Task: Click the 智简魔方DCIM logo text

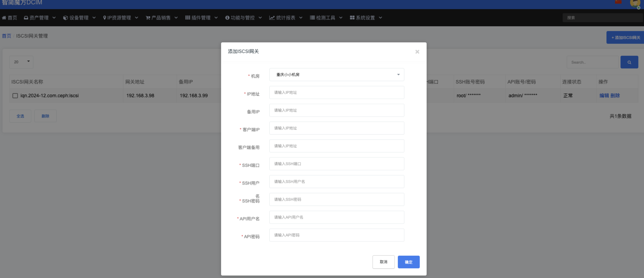Action: pos(22,2)
